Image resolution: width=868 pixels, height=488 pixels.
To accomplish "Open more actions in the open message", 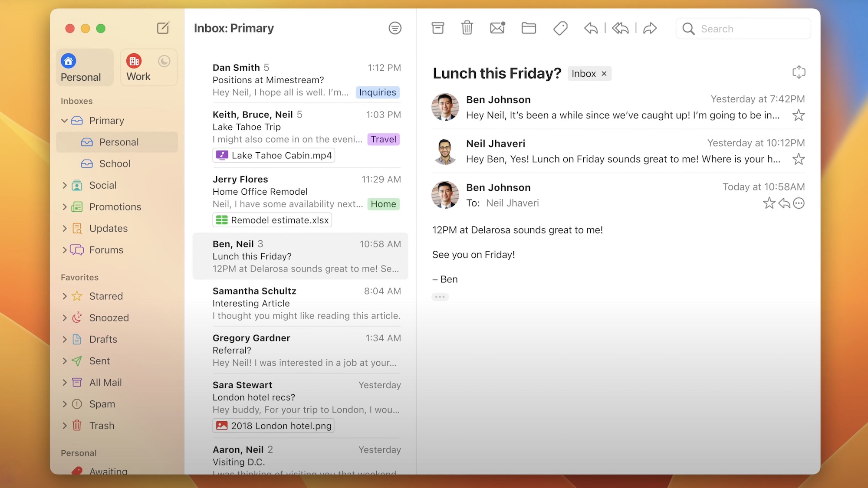I will click(799, 203).
